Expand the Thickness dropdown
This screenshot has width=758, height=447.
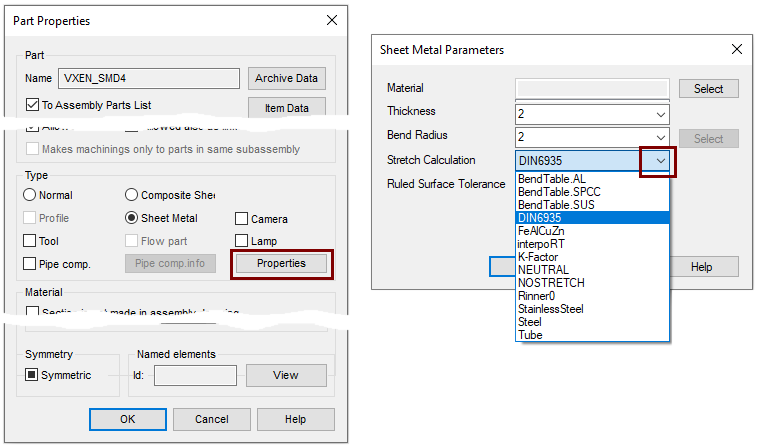tap(659, 114)
